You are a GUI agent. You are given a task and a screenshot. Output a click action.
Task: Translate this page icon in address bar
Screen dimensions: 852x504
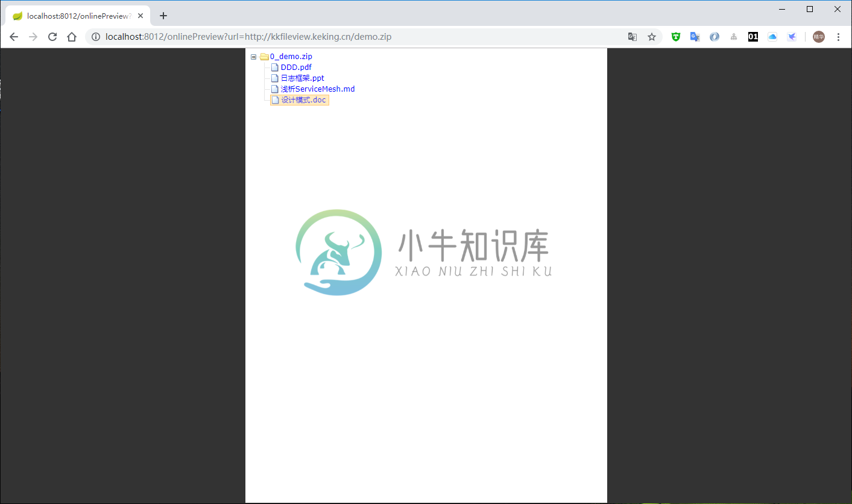(633, 37)
